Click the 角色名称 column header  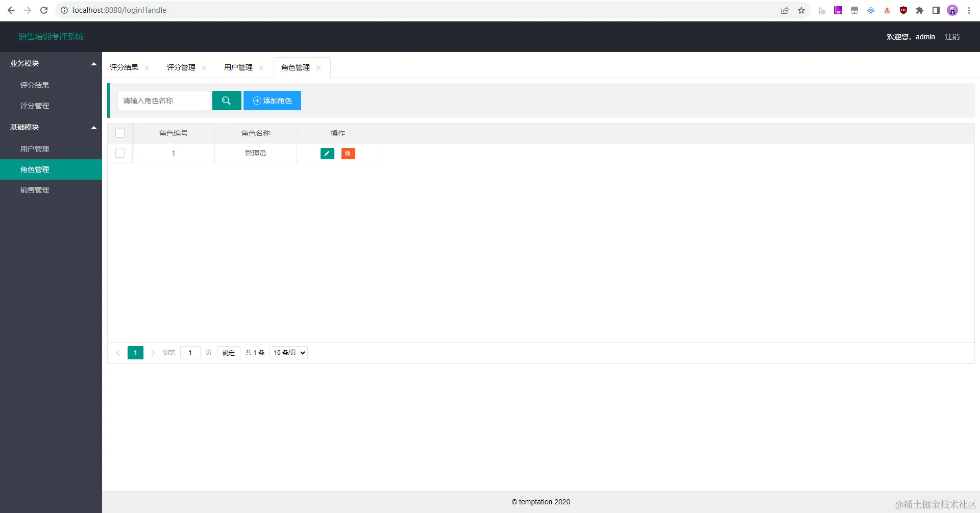256,133
